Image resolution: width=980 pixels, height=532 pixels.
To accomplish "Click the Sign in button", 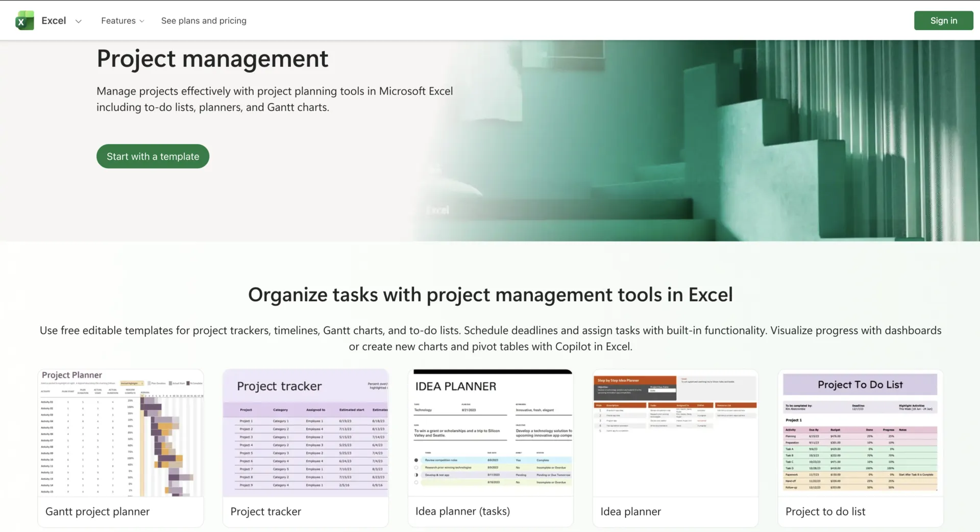I will click(x=943, y=20).
